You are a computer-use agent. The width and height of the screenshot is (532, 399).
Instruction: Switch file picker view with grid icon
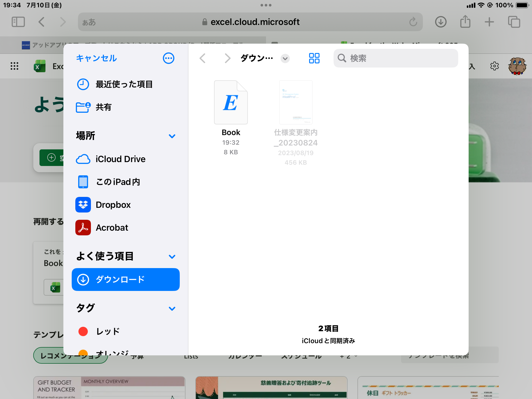pos(314,58)
